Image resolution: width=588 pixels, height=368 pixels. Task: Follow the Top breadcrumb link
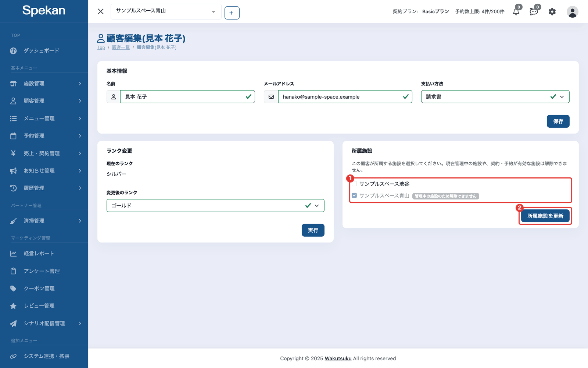(x=101, y=47)
